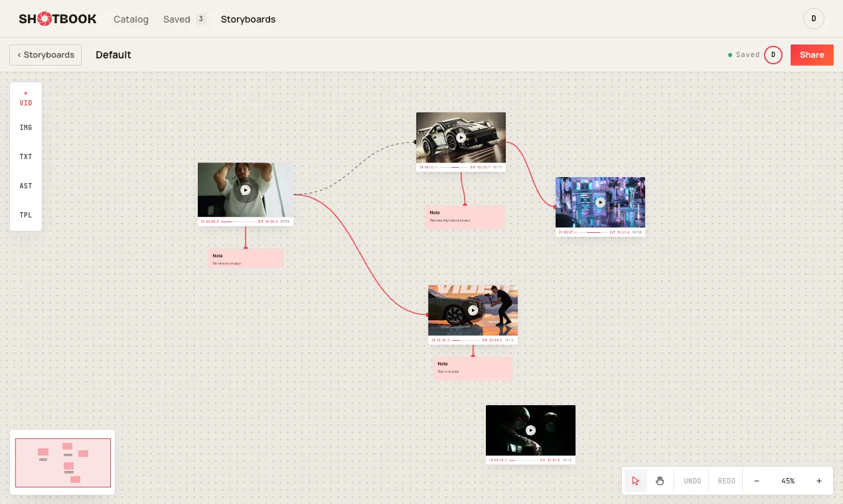Viewport: 843px width, 504px height.
Task: Select the note under man stretching clip
Action: 246,259
